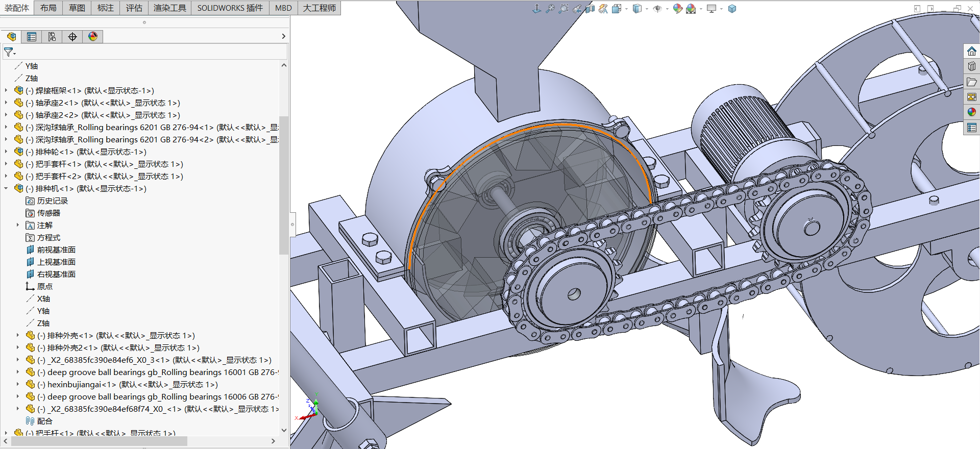
Task: Click the View Settings monitor icon
Action: [x=711, y=9]
